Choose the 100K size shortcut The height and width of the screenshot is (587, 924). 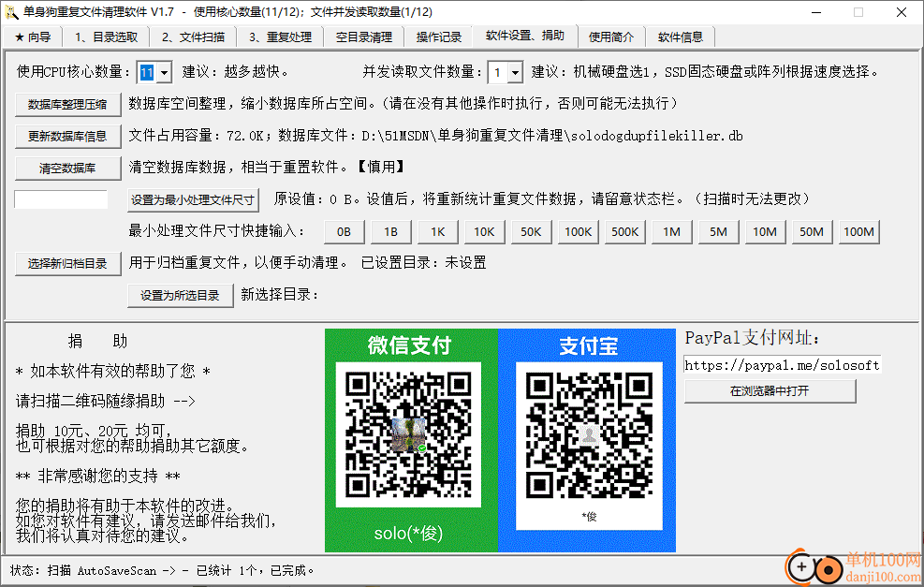(x=579, y=231)
